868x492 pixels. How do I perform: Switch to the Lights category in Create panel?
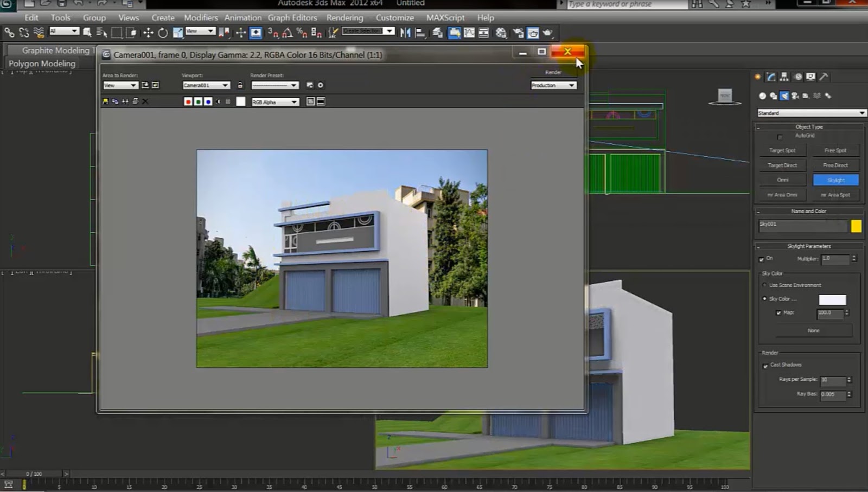click(x=784, y=95)
